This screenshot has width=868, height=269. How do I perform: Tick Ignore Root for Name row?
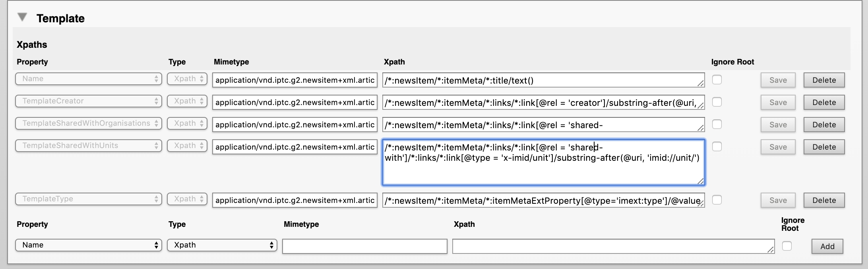coord(717,80)
